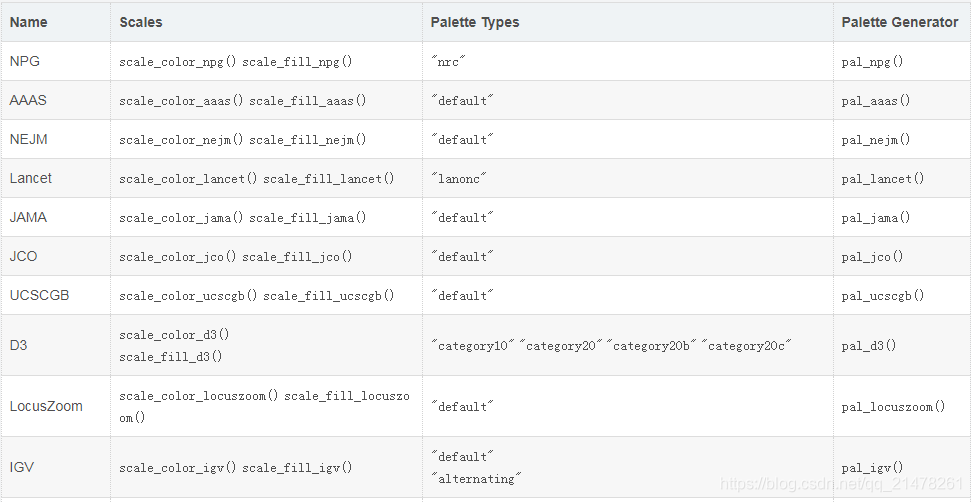
Task: Click the Name column header
Action: [x=28, y=22]
